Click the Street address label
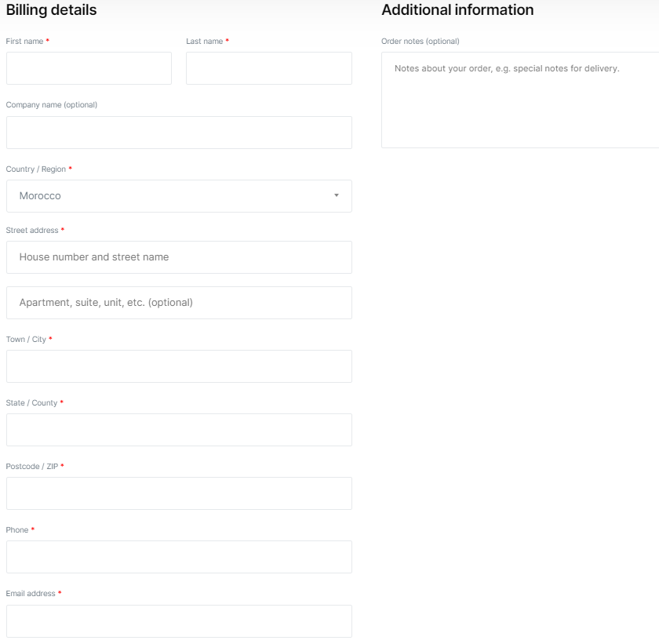 (x=32, y=231)
